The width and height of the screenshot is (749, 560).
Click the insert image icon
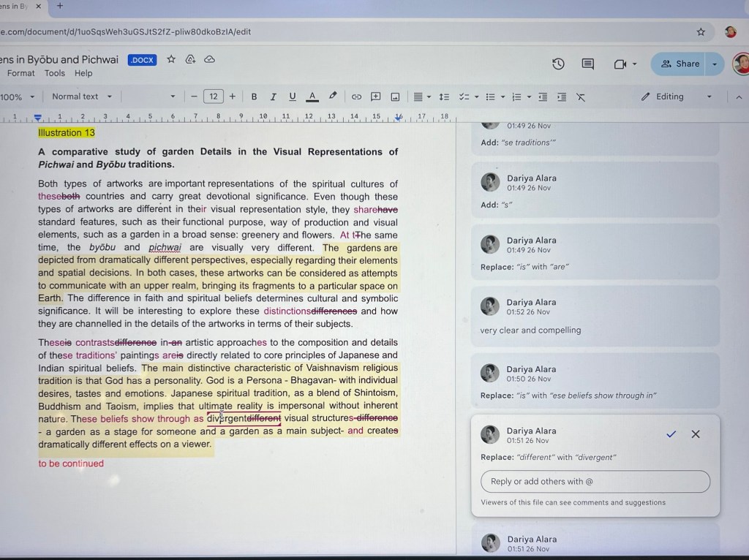tap(395, 97)
